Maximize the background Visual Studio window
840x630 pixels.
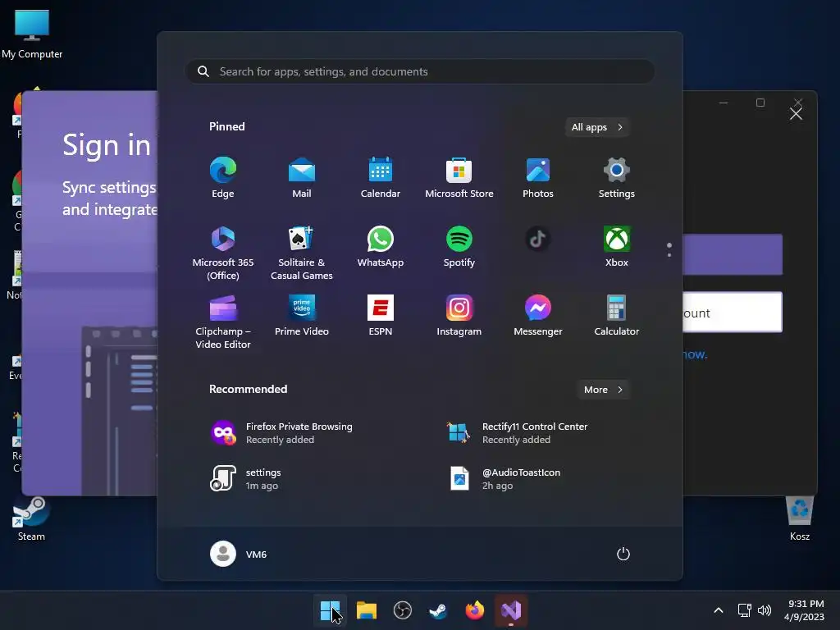(760, 103)
